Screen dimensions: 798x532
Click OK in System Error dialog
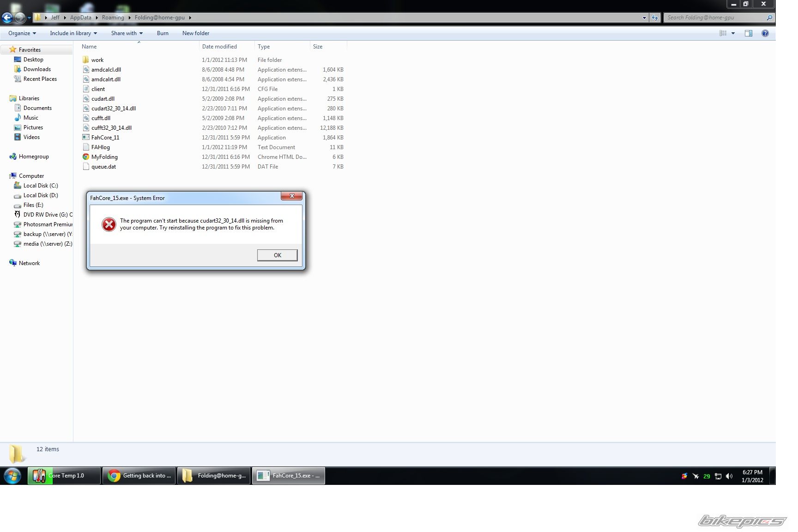(x=277, y=255)
